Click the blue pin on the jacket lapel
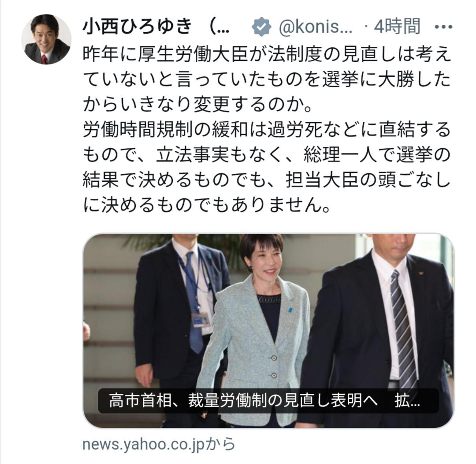This screenshot has height=464, width=476. [291, 310]
